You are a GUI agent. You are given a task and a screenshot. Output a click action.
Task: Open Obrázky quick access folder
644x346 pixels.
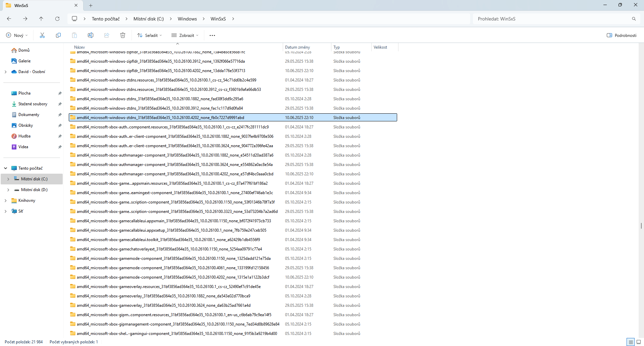click(x=26, y=125)
